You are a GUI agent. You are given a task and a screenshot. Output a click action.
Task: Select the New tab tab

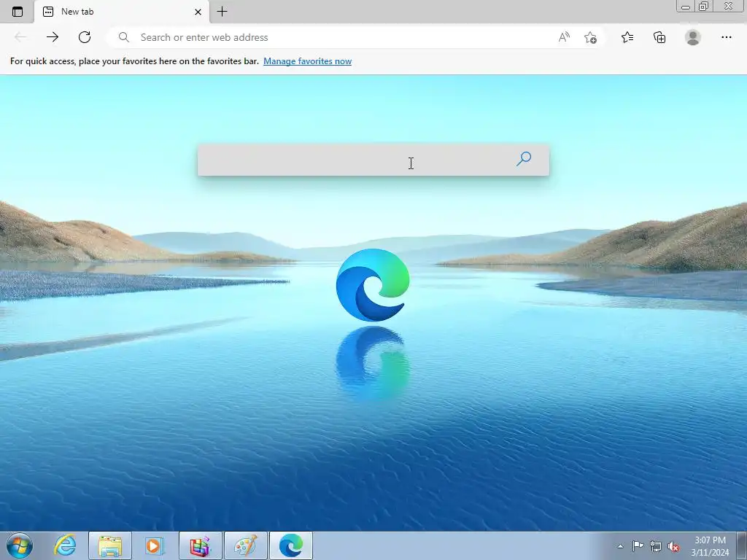coord(122,12)
